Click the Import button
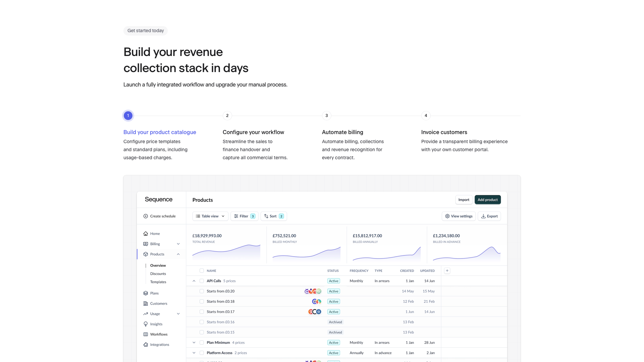This screenshot has width=644, height=362. [464, 200]
